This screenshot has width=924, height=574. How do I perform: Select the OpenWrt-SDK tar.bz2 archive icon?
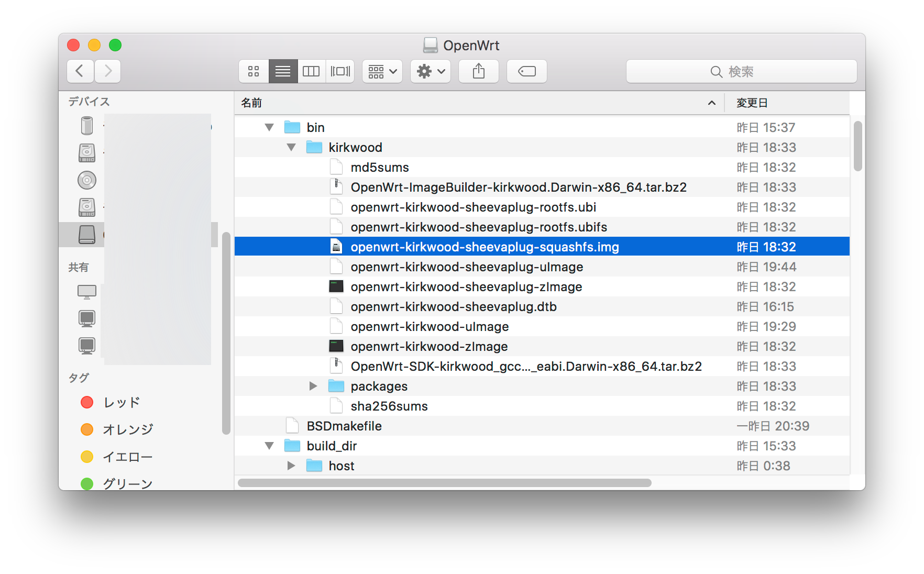point(336,366)
